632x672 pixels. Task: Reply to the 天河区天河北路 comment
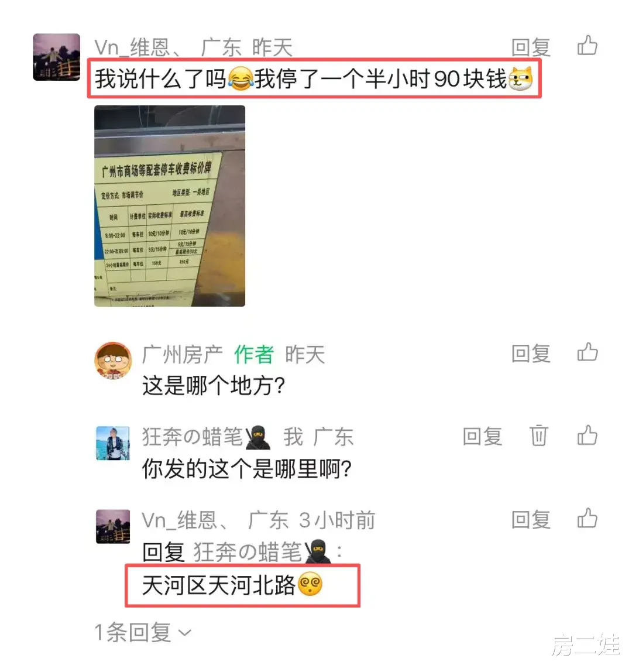(x=531, y=519)
